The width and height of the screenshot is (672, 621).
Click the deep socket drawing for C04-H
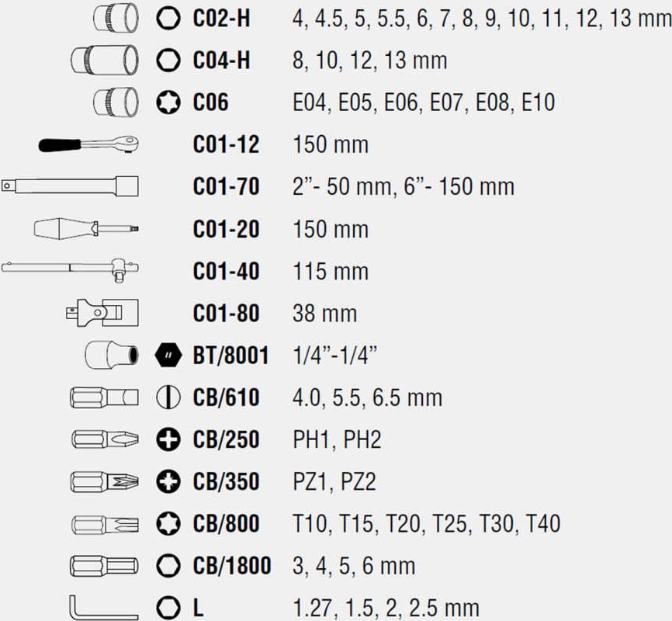pos(104,59)
